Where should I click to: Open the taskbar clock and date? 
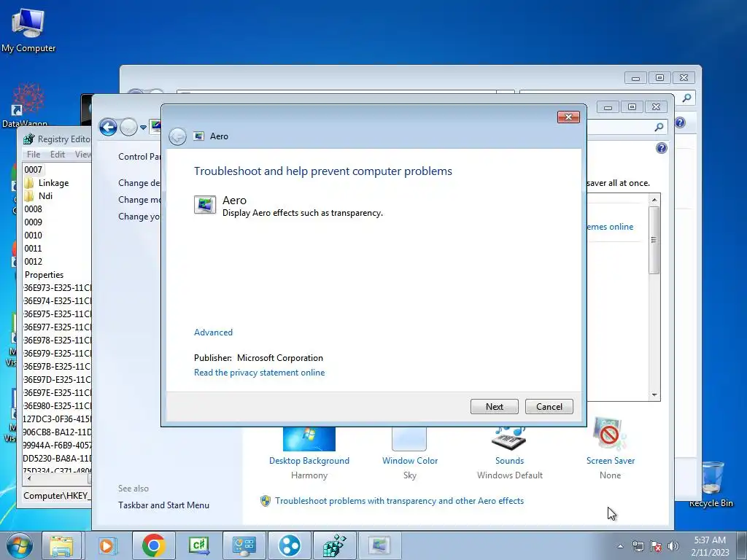[710, 546]
